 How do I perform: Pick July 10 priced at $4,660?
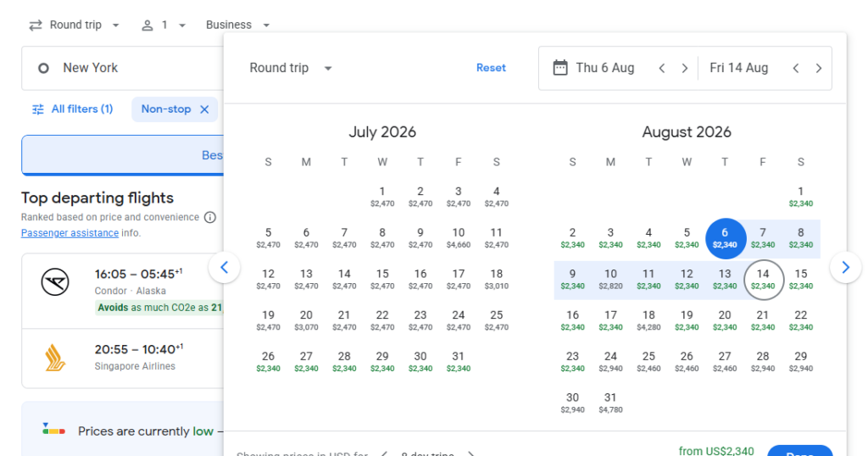(x=458, y=237)
